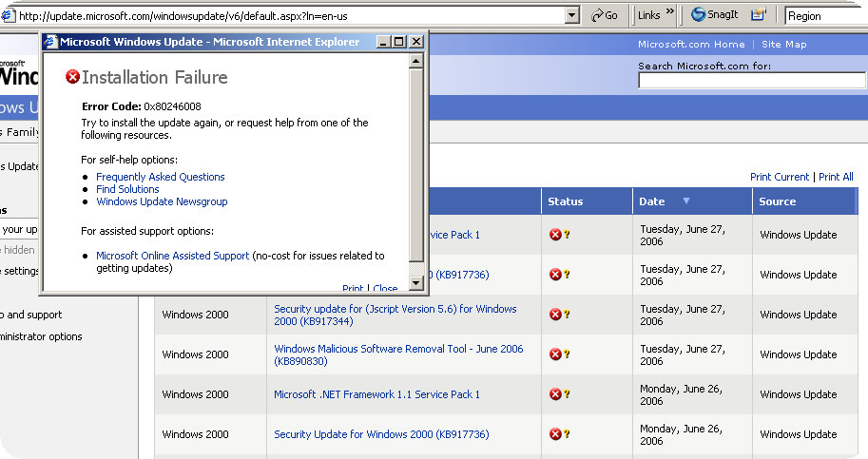The height and width of the screenshot is (459, 868).
Task: Click the Go button next to address bar
Action: pyautogui.click(x=604, y=15)
